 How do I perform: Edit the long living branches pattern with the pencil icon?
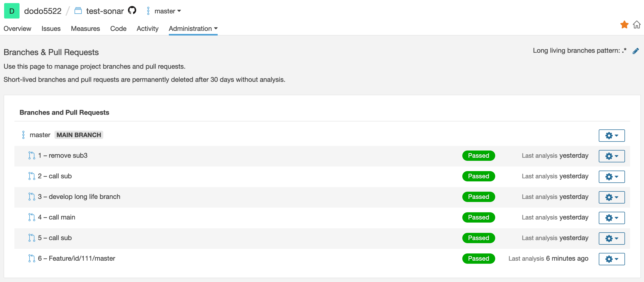click(636, 51)
